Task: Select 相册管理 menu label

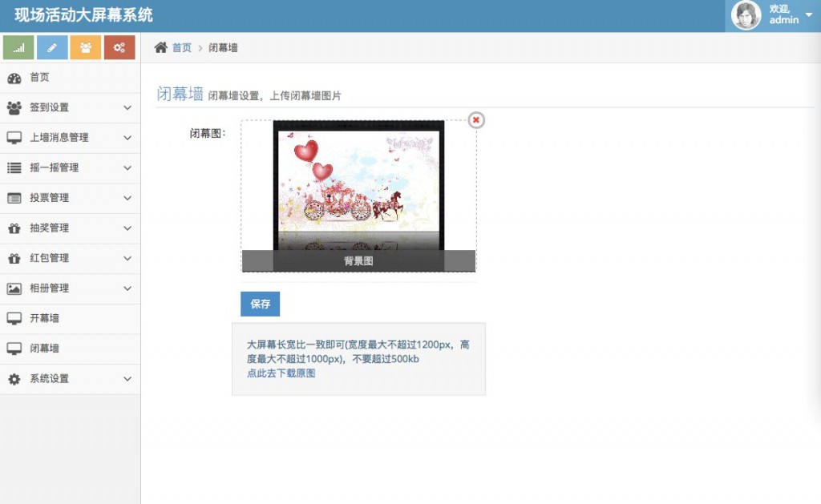Action: tap(49, 288)
